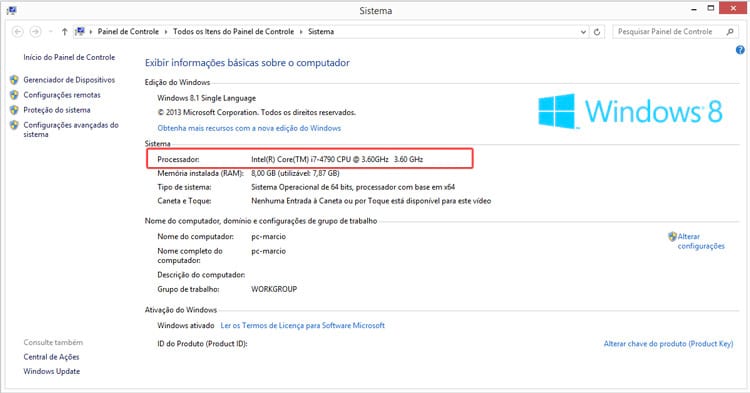Viewport: 750px width, 393px height.
Task: Expand the chevron before the Sistema breadcrumb
Action: [x=301, y=32]
